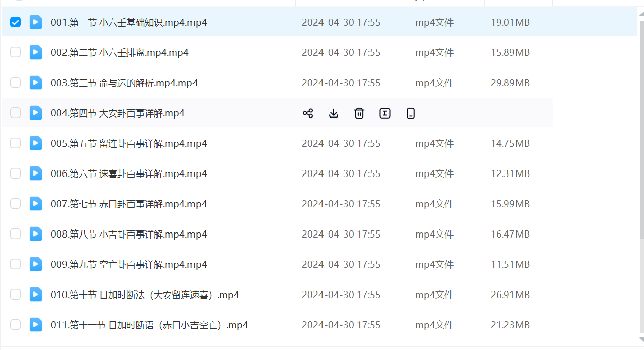
Task: Select checkbox for 005.第五节 留连卦百事详解
Action: [x=16, y=143]
